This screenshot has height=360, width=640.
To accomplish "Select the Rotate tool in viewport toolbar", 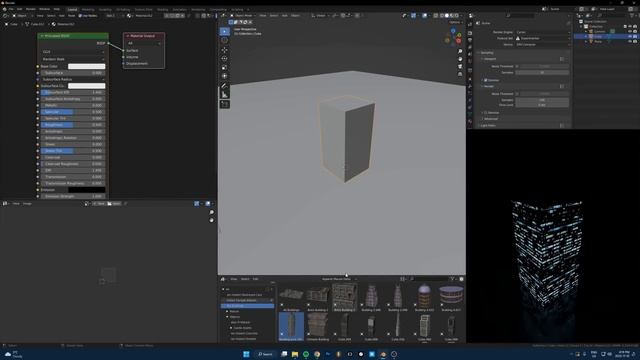I will pyautogui.click(x=224, y=58).
